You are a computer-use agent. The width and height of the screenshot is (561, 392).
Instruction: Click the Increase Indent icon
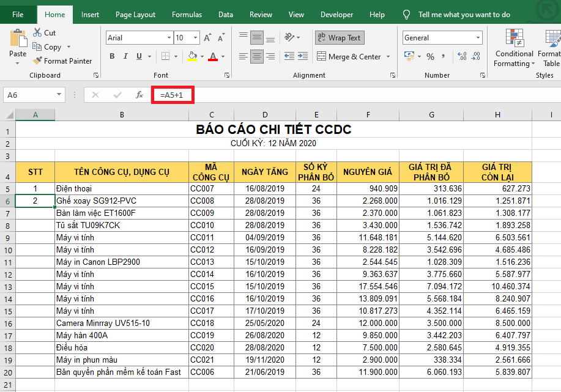tap(303, 57)
